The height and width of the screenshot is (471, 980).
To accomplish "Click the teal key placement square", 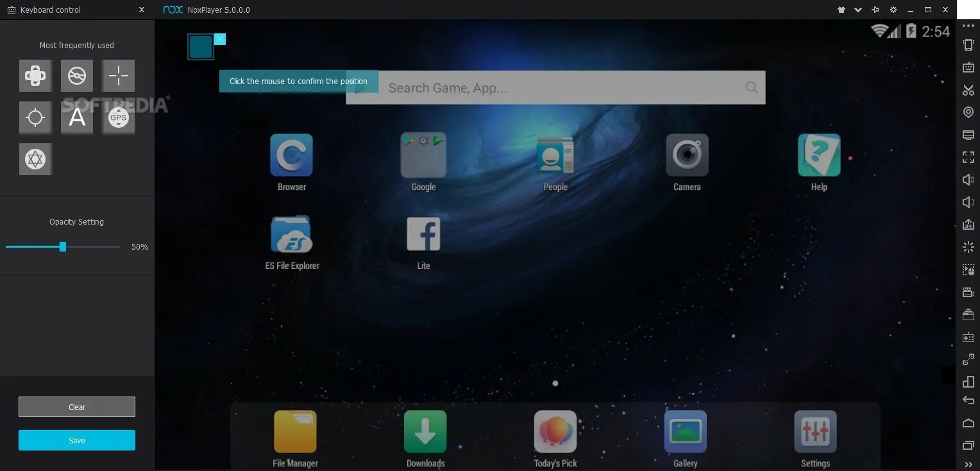I will point(201,47).
